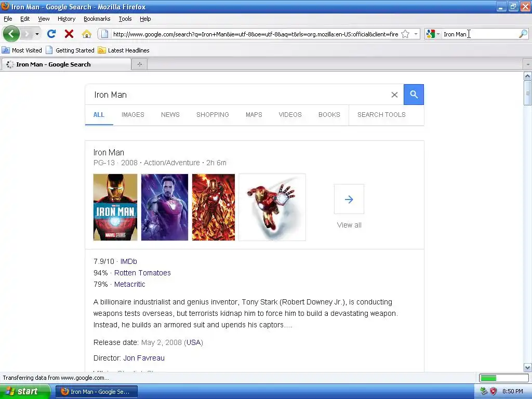Reload the page with the blue refresh icon
532x399 pixels.
[51, 34]
